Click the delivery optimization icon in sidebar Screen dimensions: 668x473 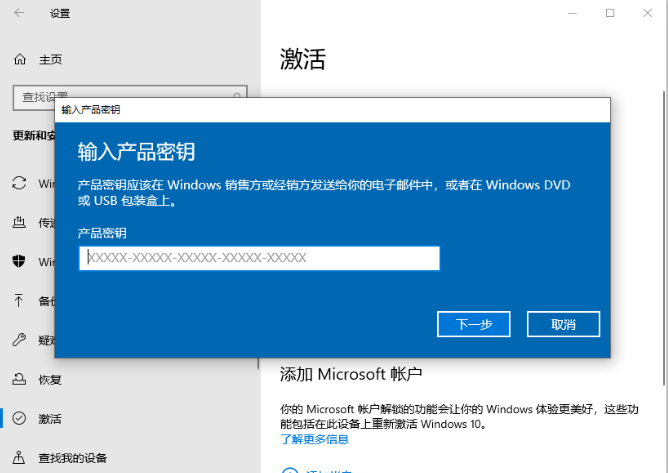[19, 222]
